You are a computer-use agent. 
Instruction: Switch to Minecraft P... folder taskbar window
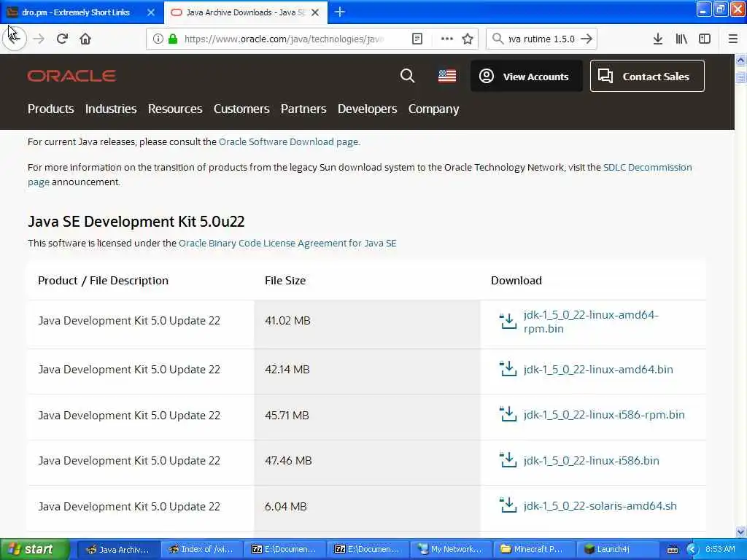click(533, 549)
